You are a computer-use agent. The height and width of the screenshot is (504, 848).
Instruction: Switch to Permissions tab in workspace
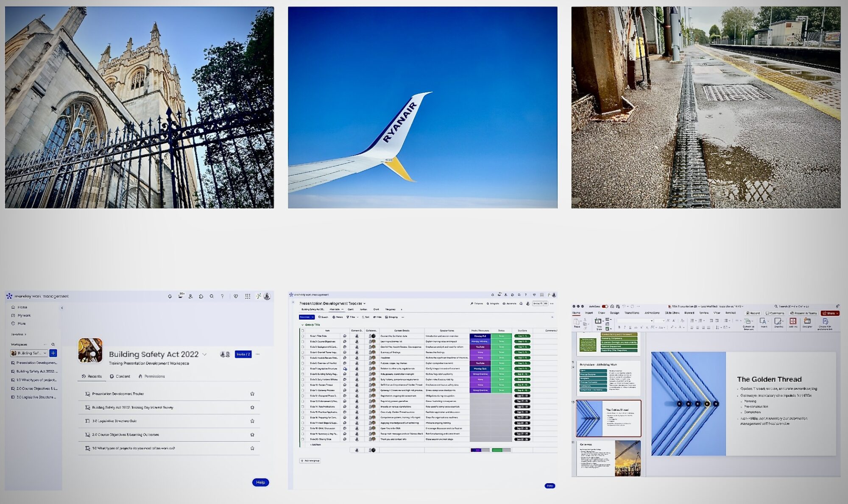pos(151,376)
